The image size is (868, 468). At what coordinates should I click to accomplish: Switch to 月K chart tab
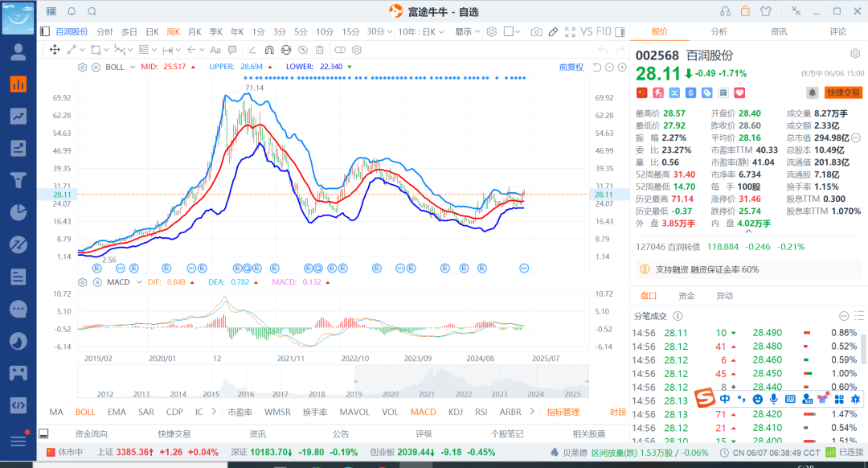(x=194, y=31)
